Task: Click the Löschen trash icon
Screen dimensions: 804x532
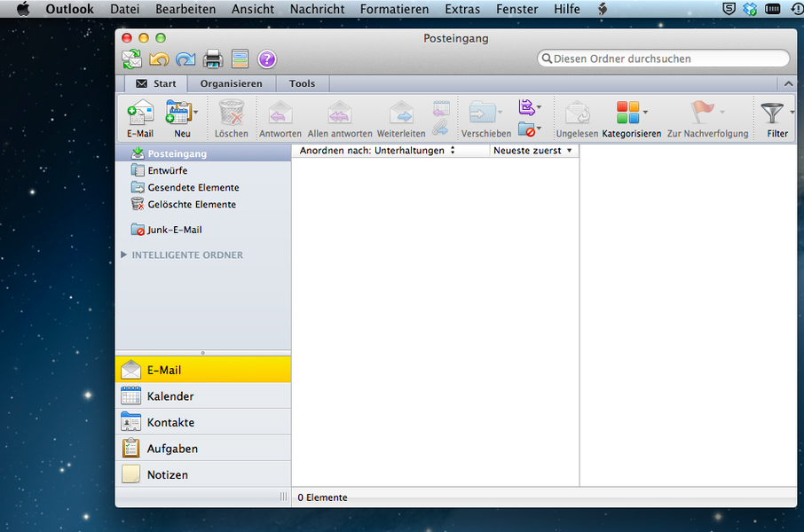Action: click(x=232, y=113)
